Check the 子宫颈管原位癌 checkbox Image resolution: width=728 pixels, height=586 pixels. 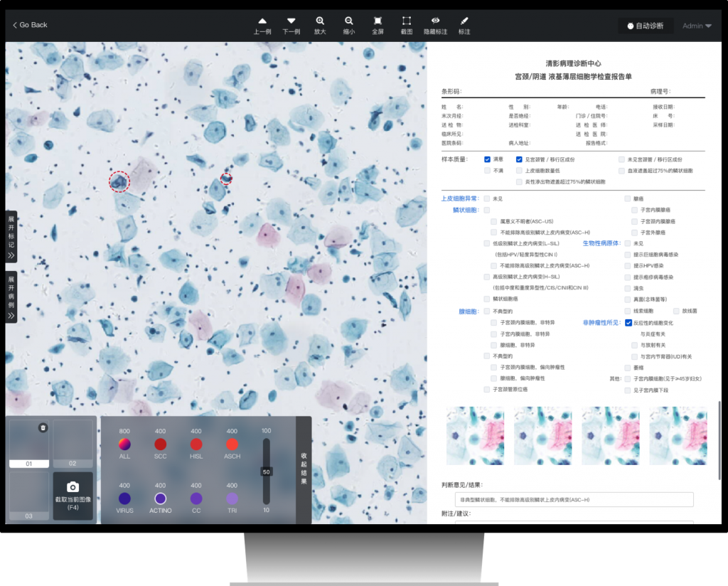486,390
